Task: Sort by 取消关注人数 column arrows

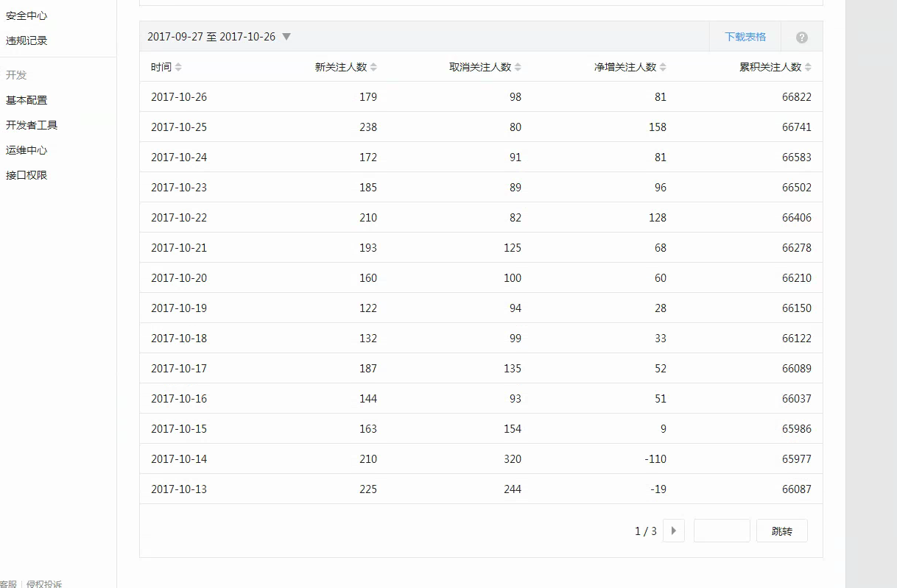Action: [518, 67]
